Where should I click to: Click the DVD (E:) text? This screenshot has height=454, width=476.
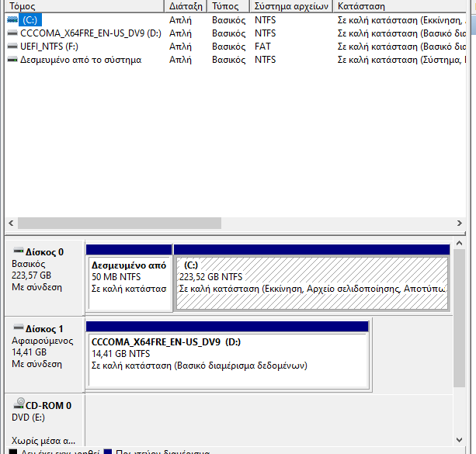[x=28, y=418]
